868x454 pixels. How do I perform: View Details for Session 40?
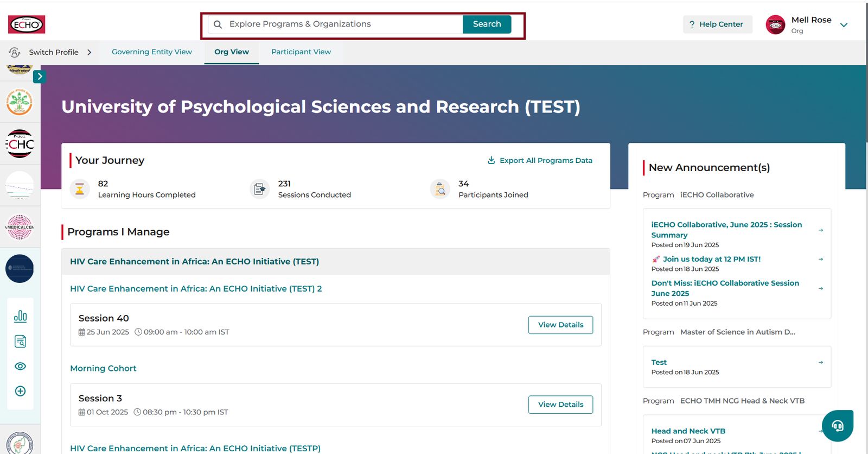(x=560, y=325)
